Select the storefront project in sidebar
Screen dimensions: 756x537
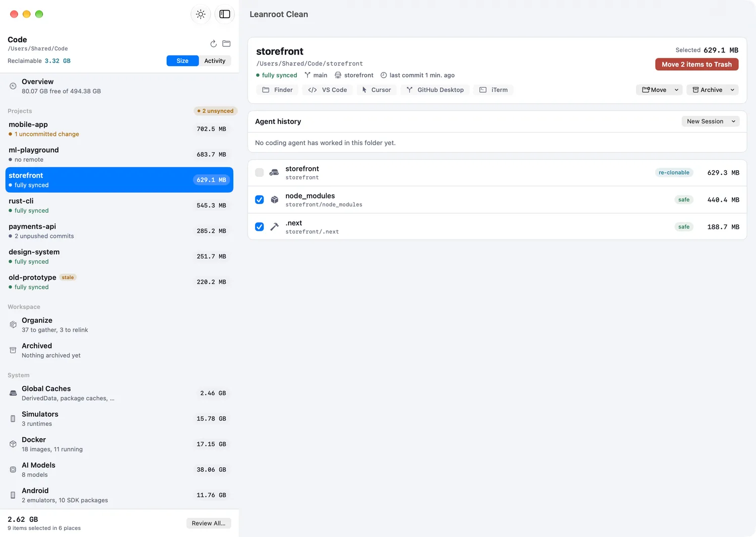tap(119, 180)
